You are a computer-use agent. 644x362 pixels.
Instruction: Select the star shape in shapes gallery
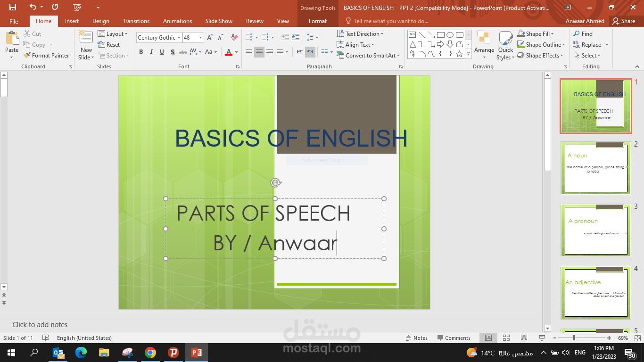(x=459, y=54)
